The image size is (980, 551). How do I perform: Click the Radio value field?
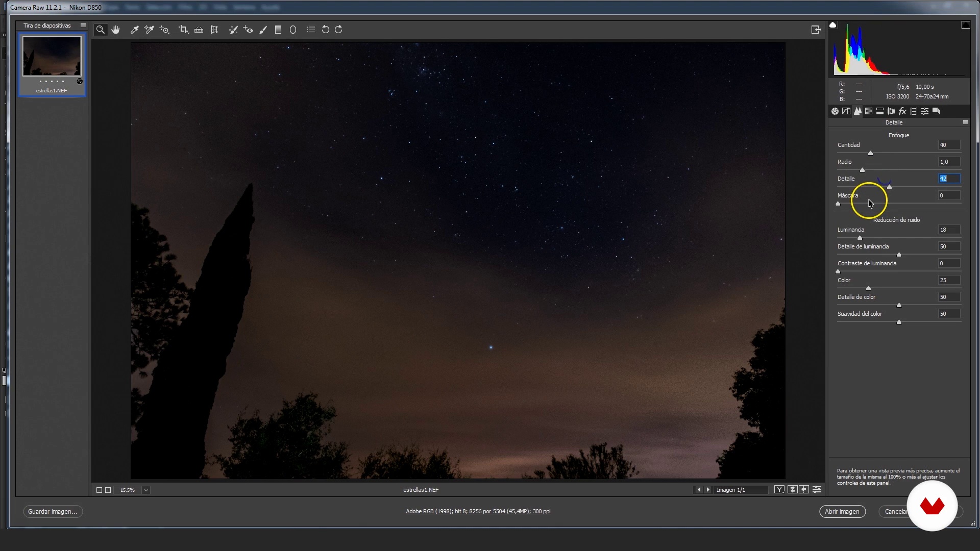click(x=949, y=162)
